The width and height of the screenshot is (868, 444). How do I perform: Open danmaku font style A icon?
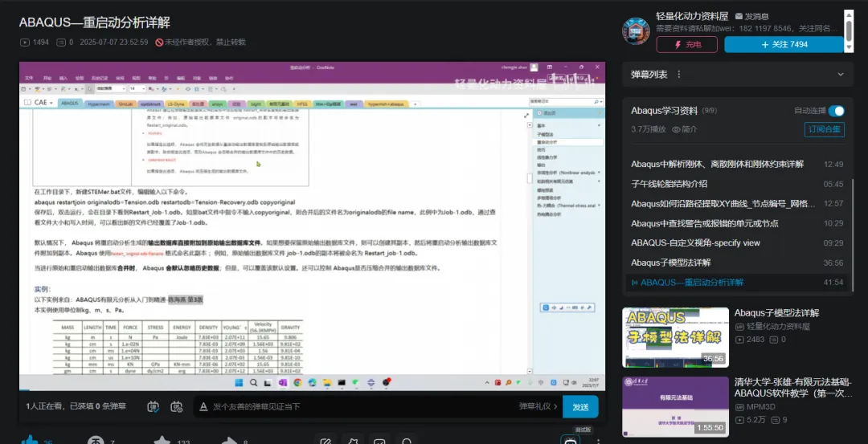(203, 406)
